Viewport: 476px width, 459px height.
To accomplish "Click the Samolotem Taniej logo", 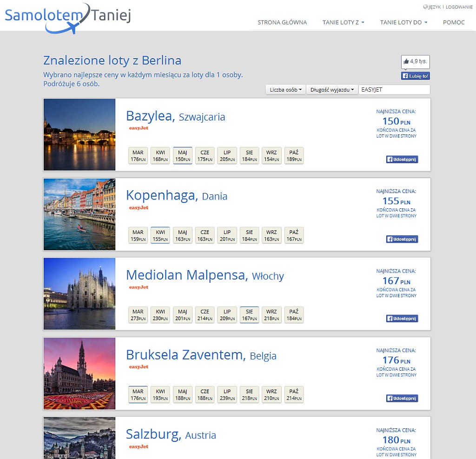I will coord(68,18).
